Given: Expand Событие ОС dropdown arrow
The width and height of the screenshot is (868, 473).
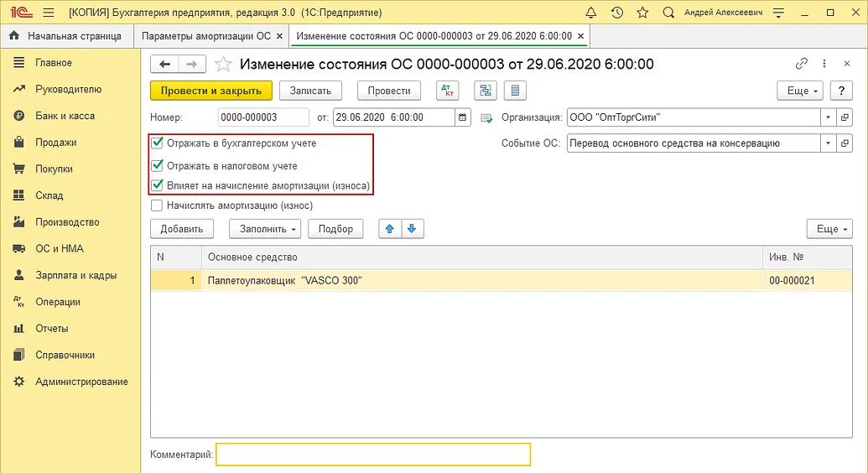Looking at the screenshot, I should (828, 143).
